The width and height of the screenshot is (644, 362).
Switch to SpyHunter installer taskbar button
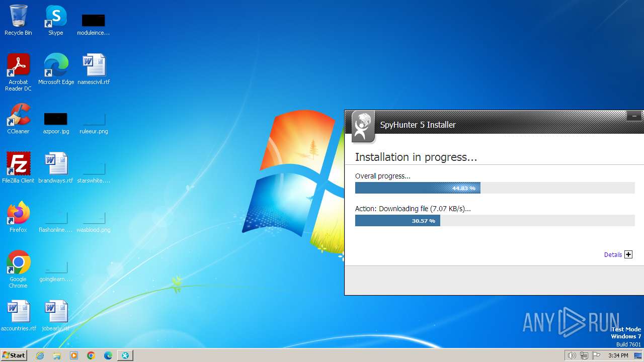pos(125,355)
